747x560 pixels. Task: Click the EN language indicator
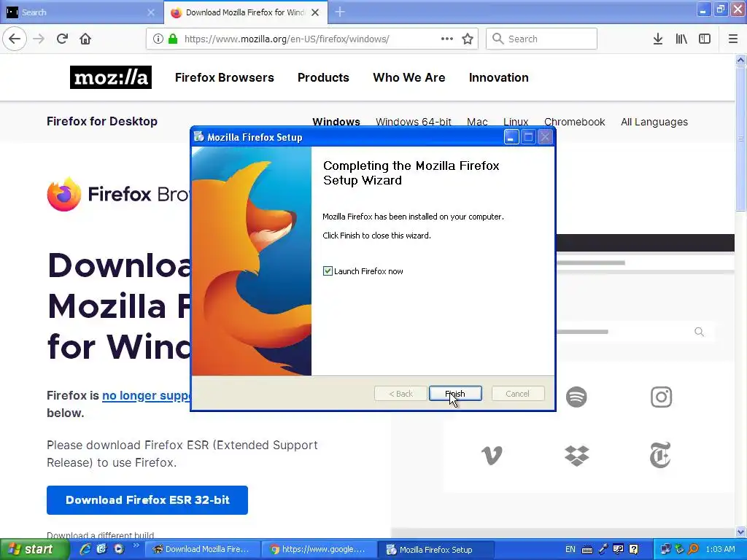pos(570,550)
